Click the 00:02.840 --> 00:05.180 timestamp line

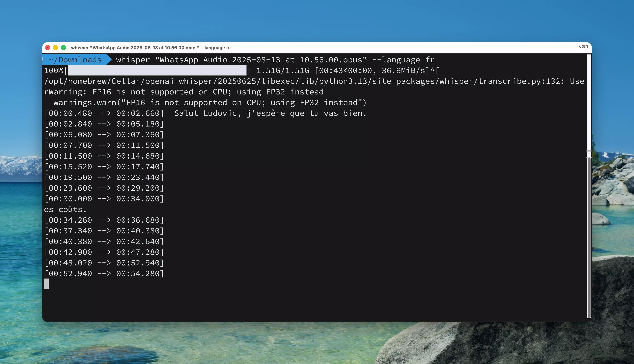[104, 124]
